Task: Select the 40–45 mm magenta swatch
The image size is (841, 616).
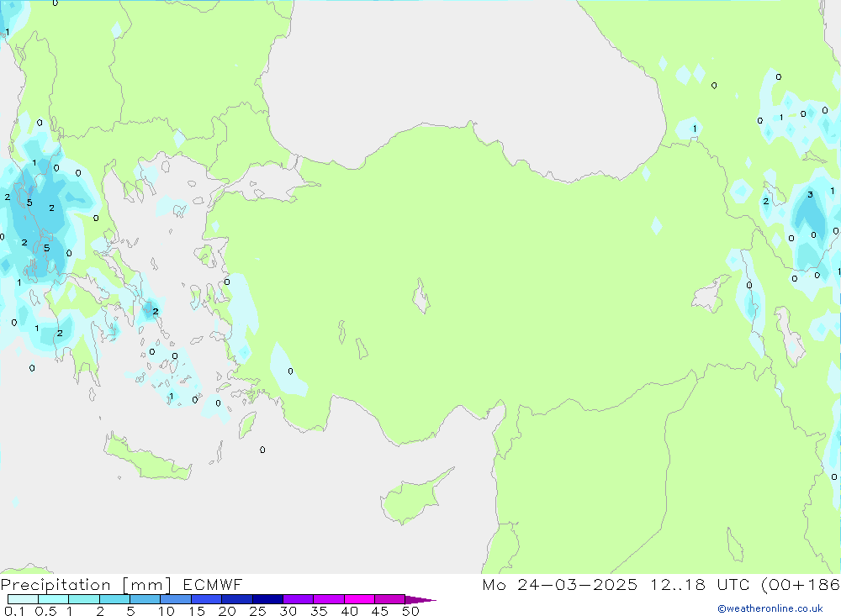Action: pos(359,599)
